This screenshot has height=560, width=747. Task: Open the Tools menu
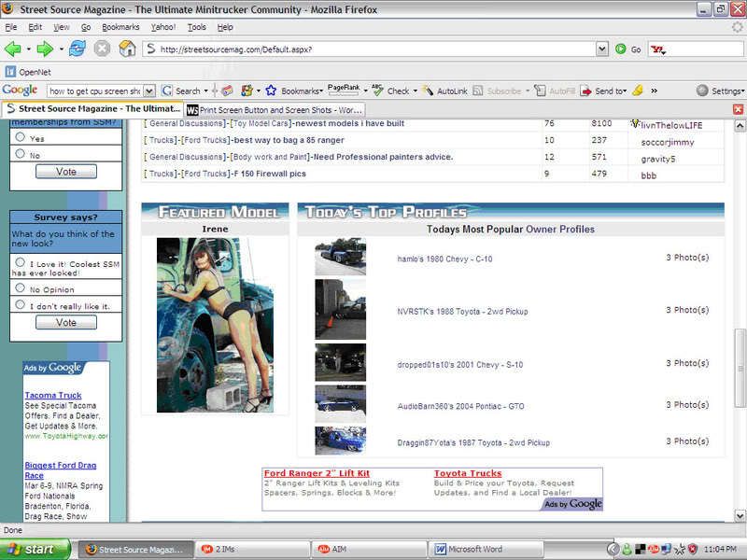tap(197, 27)
